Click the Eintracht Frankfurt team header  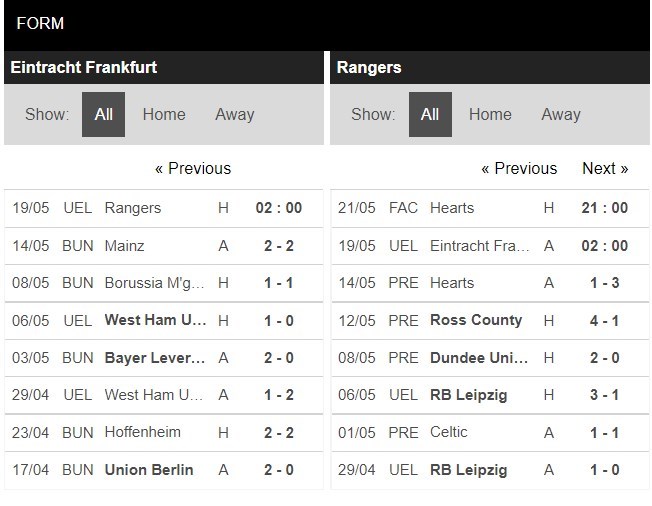(83, 68)
